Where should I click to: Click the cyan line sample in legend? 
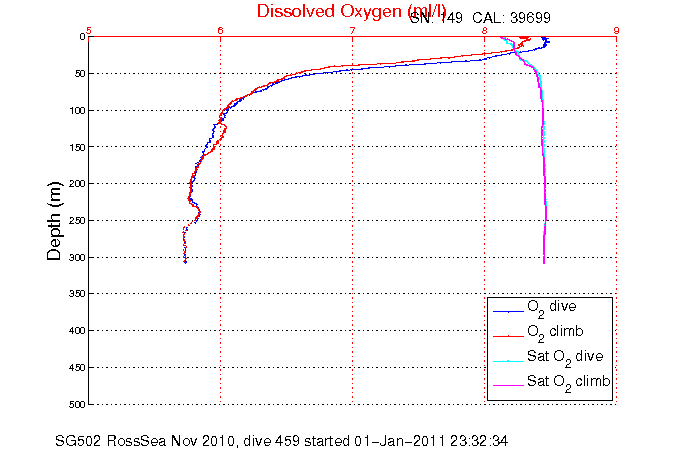(x=509, y=361)
